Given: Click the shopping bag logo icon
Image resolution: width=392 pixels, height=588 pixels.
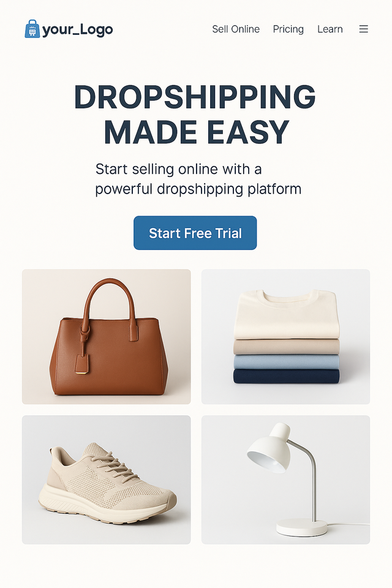Looking at the screenshot, I should [32, 29].
